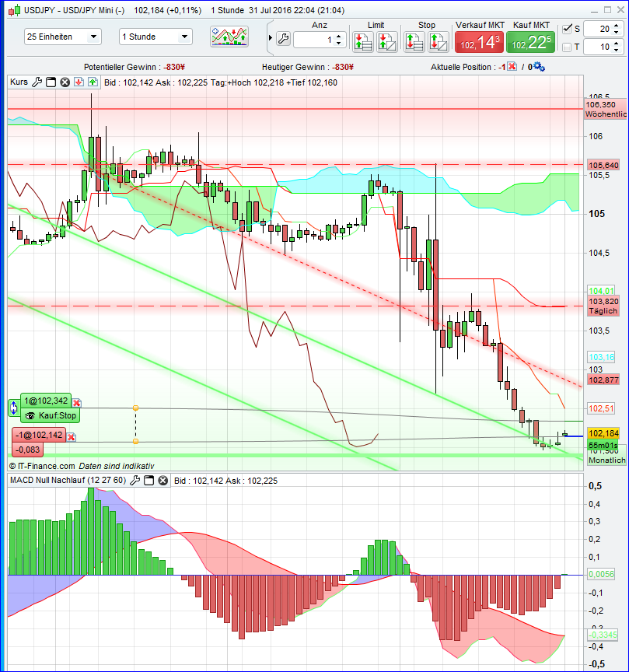Cancel the 1@102,342 buy stop order
The height and width of the screenshot is (672, 629).
click(77, 403)
